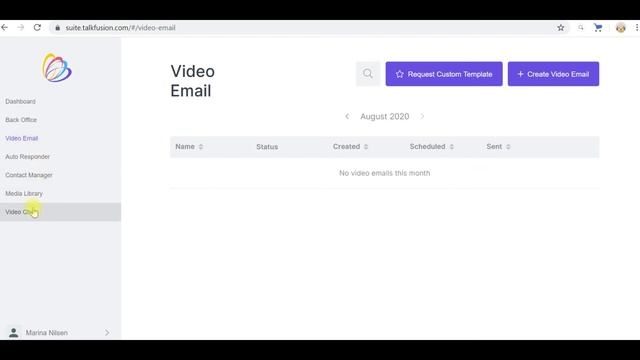Open the shopping cart extension icon
Screen dimensions: 640x360
click(x=598, y=28)
